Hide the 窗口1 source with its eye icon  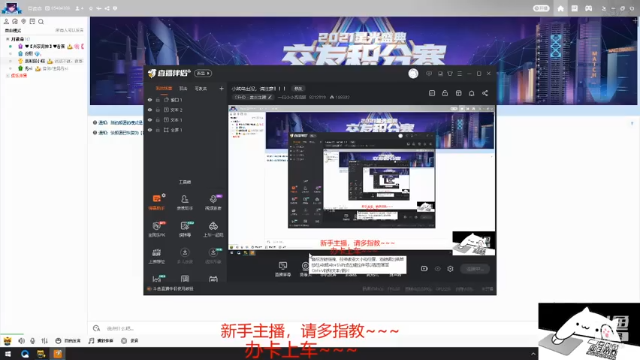[x=150, y=100]
